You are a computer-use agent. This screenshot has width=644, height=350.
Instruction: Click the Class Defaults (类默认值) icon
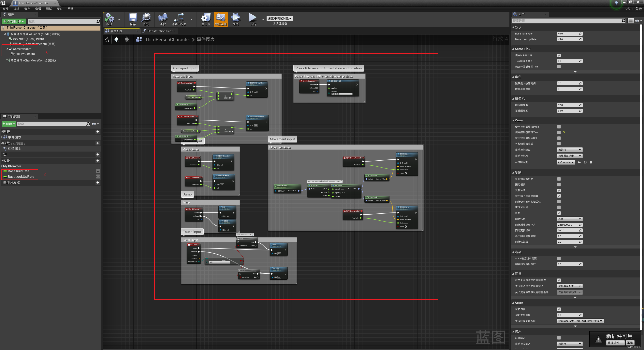221,18
